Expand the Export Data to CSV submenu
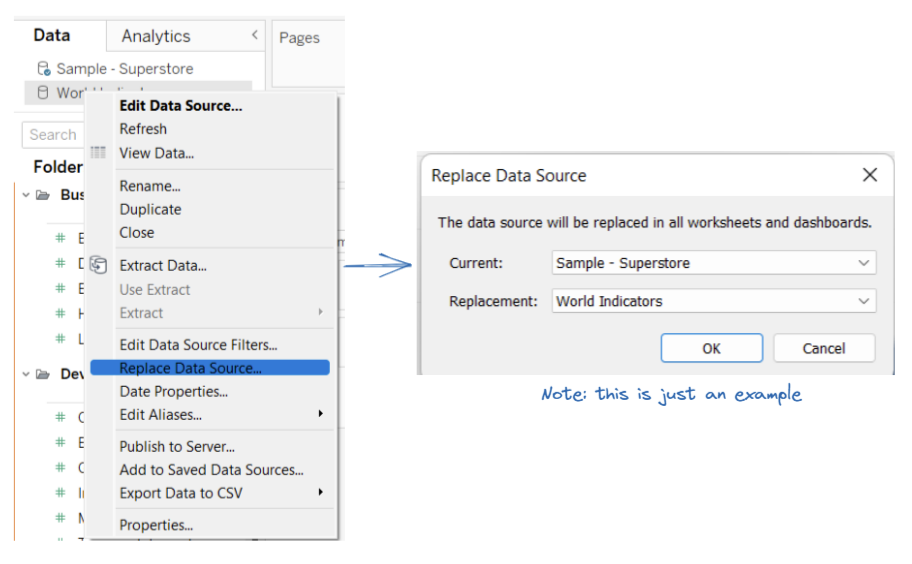The height and width of the screenshot is (564, 912). (321, 492)
